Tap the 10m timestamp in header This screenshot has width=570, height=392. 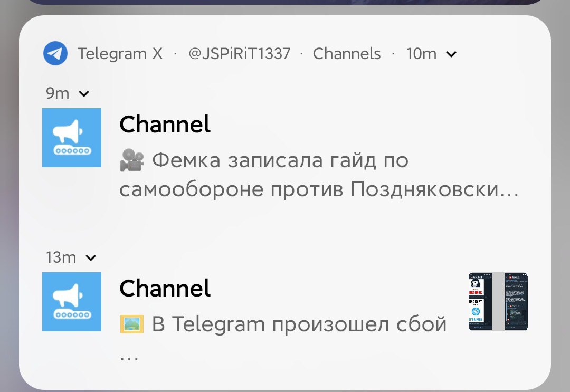[421, 54]
